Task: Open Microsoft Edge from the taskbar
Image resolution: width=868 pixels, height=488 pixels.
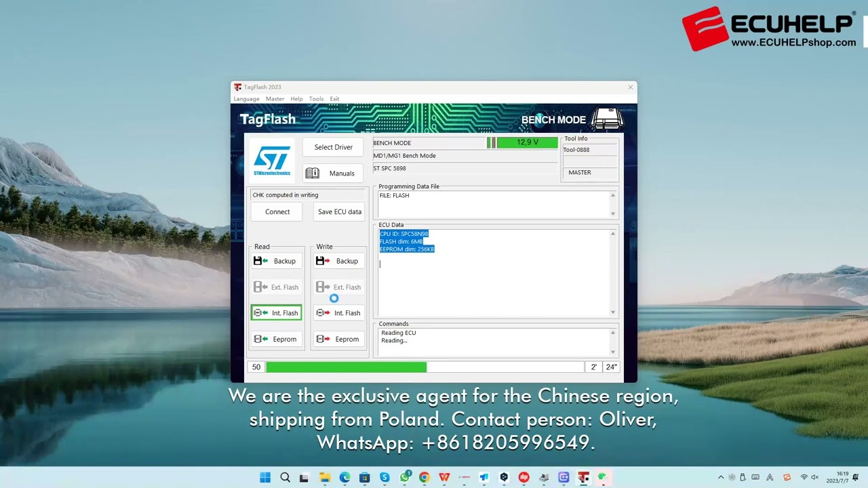Action: [344, 477]
